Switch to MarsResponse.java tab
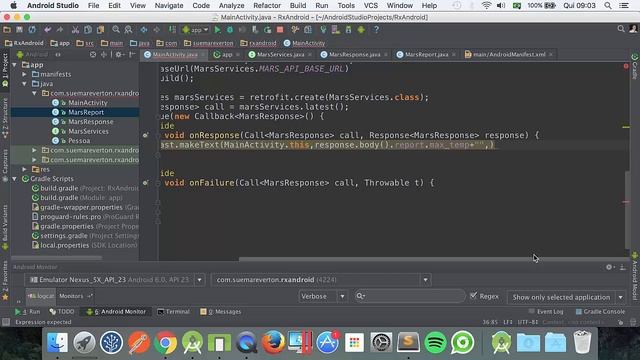 [x=354, y=54]
